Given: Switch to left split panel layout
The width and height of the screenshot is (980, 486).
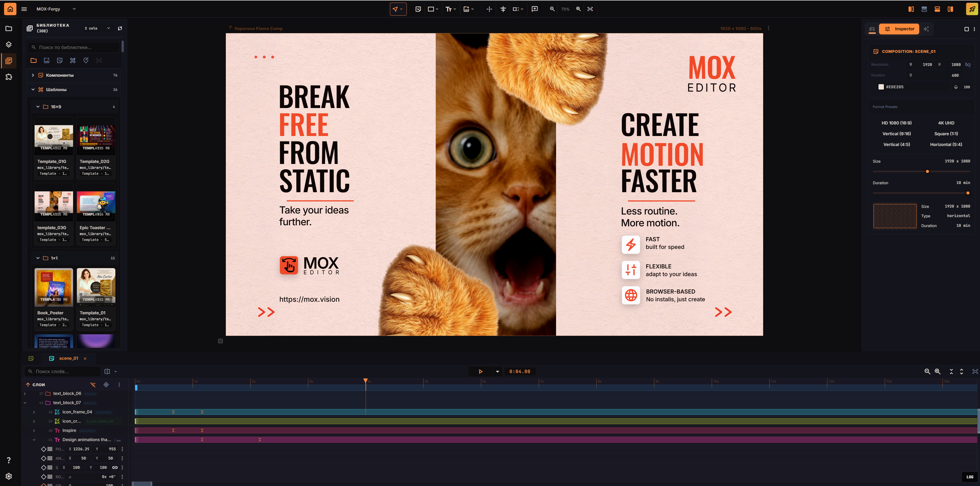Looking at the screenshot, I should click(911, 9).
